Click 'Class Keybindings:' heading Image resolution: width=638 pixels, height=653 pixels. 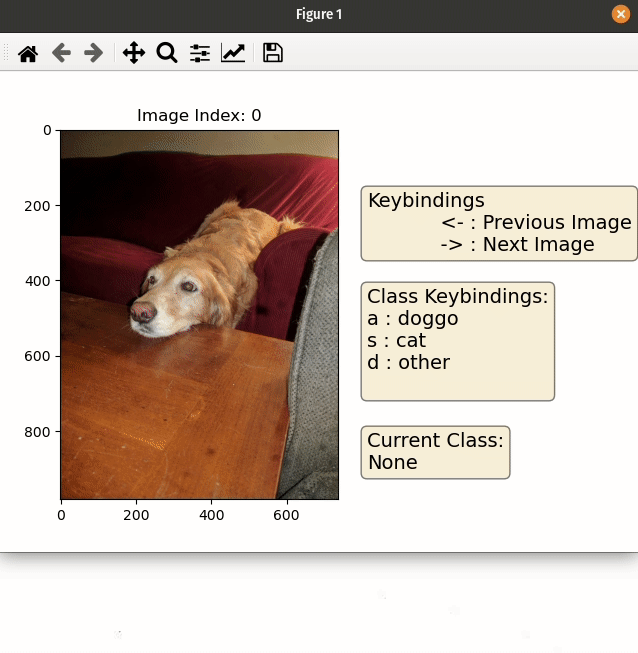[x=458, y=297]
